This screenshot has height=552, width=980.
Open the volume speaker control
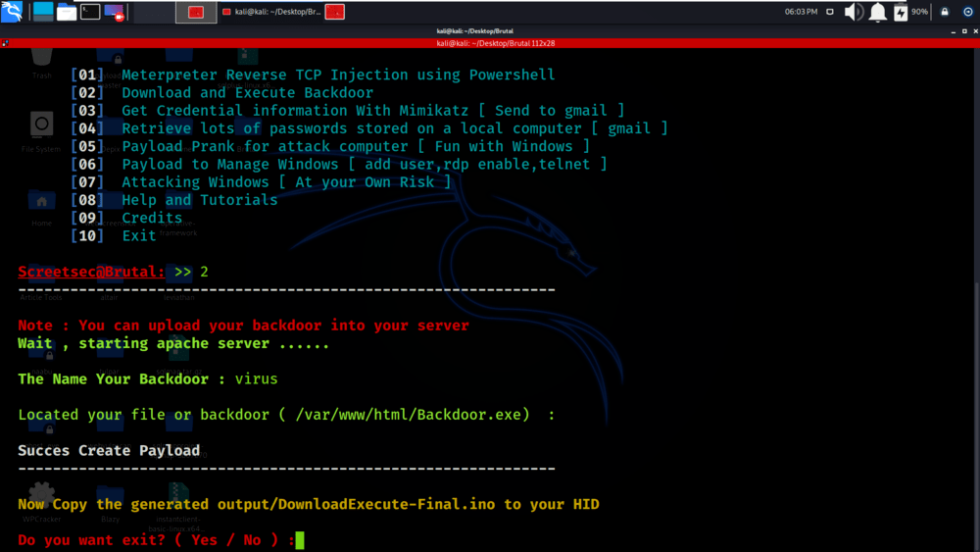click(854, 12)
